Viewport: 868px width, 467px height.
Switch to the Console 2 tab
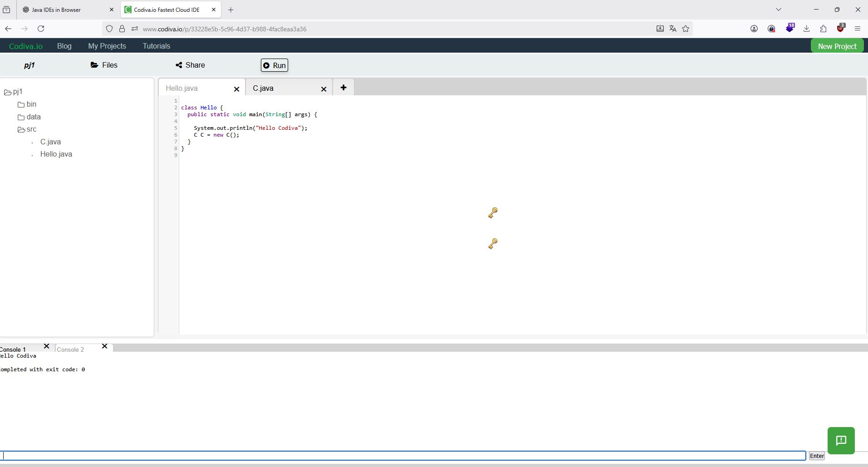click(x=70, y=349)
